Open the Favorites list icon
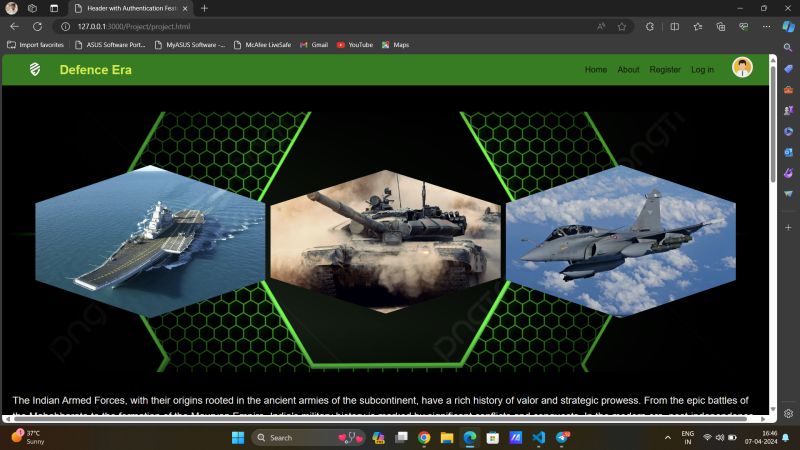The height and width of the screenshot is (450, 800). coord(697,27)
